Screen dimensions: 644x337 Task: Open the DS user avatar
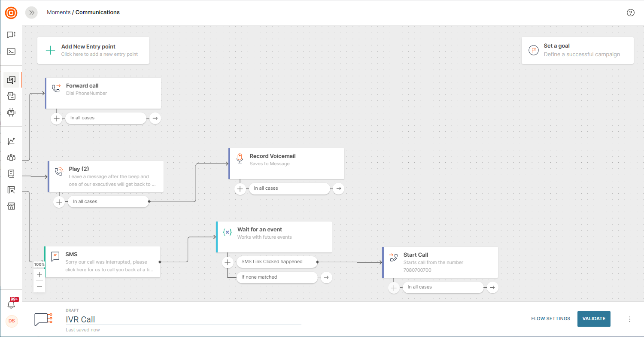[12, 321]
